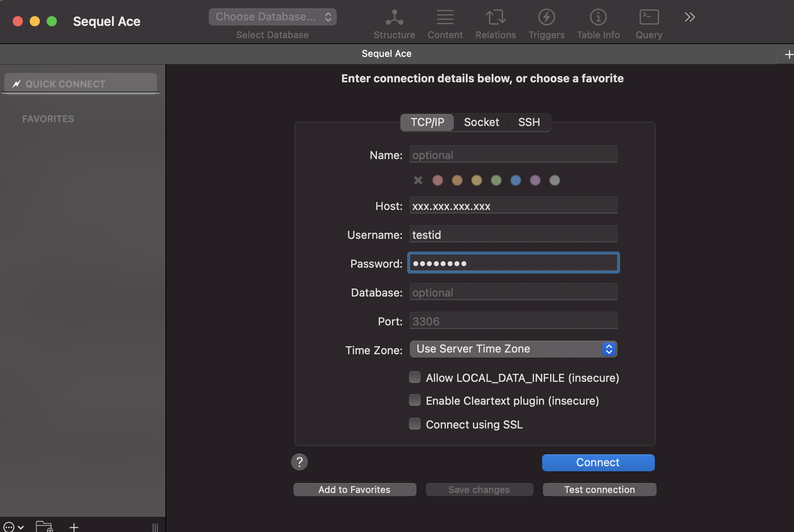Open the Choose Database dropdown
This screenshot has width=794, height=532.
(272, 17)
